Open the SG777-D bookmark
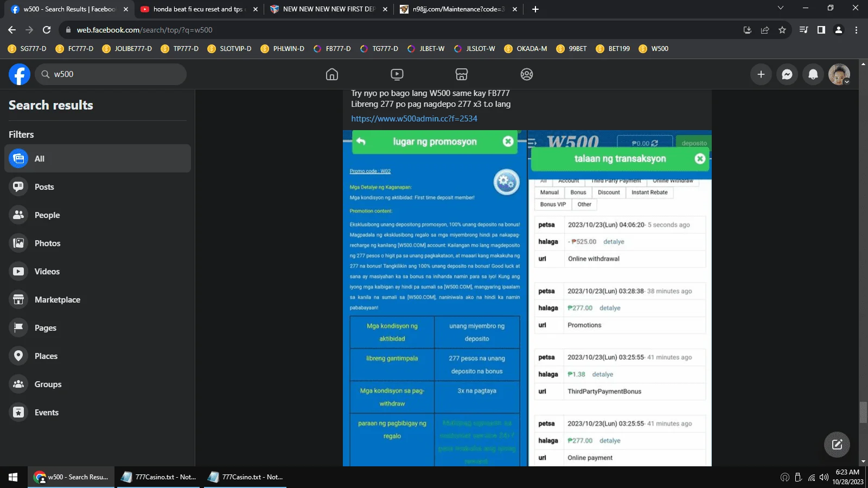 pos(27,49)
